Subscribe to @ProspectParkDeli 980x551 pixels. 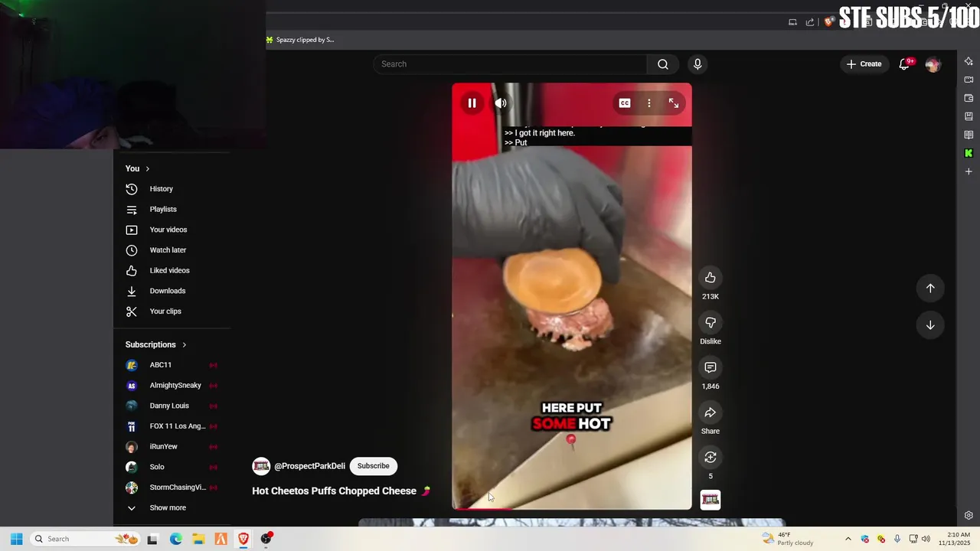(x=373, y=466)
